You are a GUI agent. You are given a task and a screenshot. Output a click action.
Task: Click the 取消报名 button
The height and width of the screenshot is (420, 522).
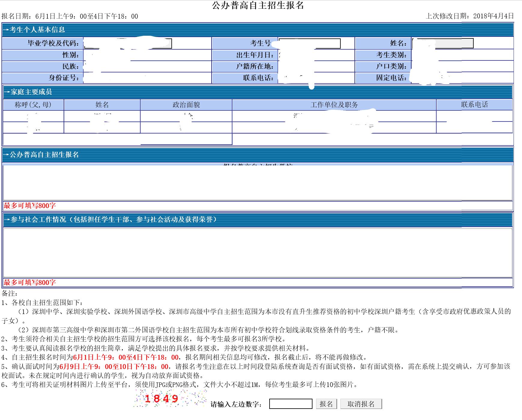[361, 404]
